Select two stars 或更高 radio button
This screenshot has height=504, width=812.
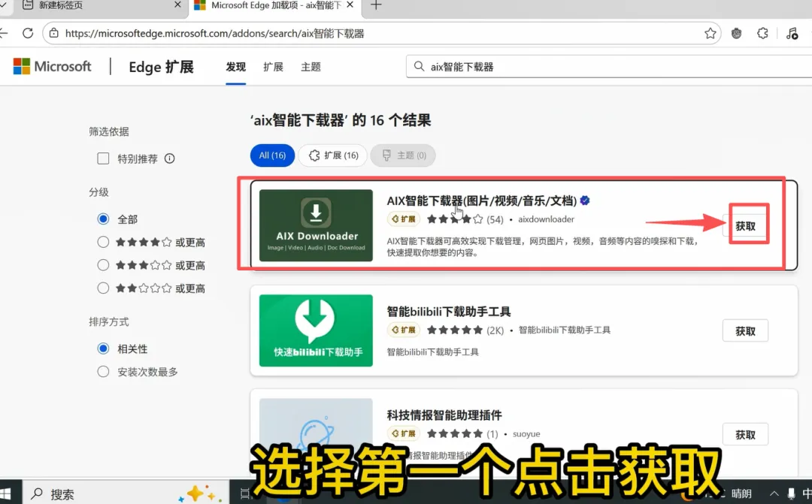(103, 288)
